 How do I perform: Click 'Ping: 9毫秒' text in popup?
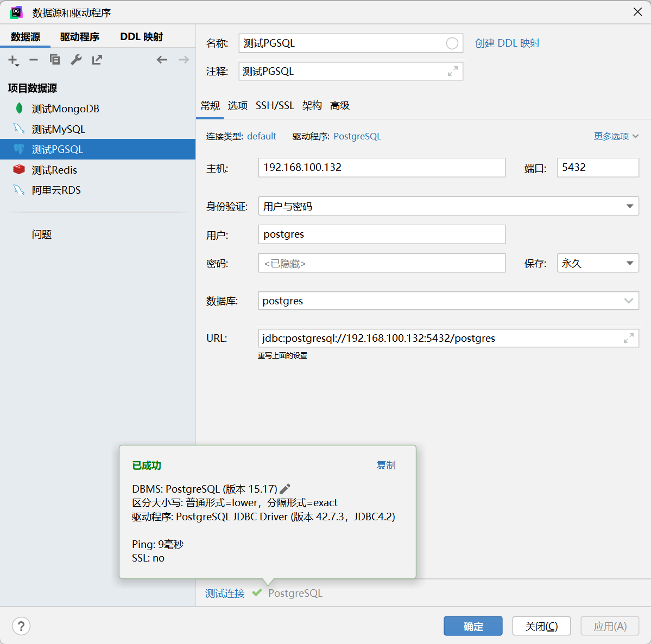158,544
